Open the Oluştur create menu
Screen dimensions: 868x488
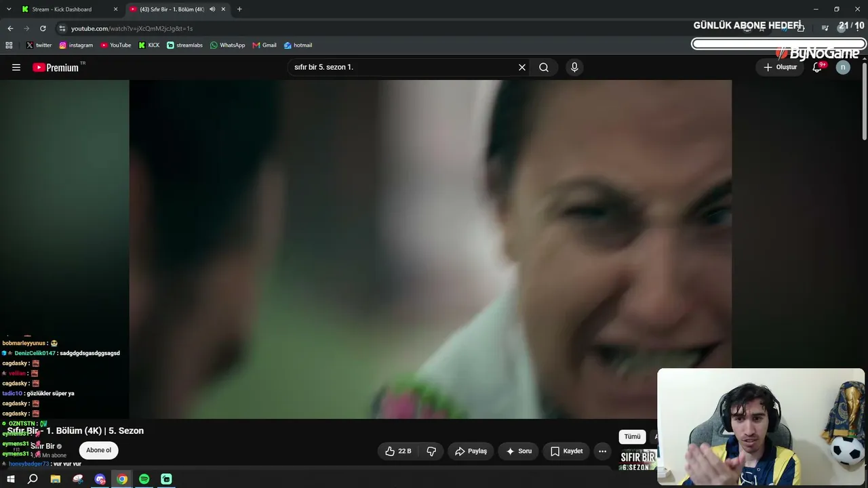pos(781,67)
